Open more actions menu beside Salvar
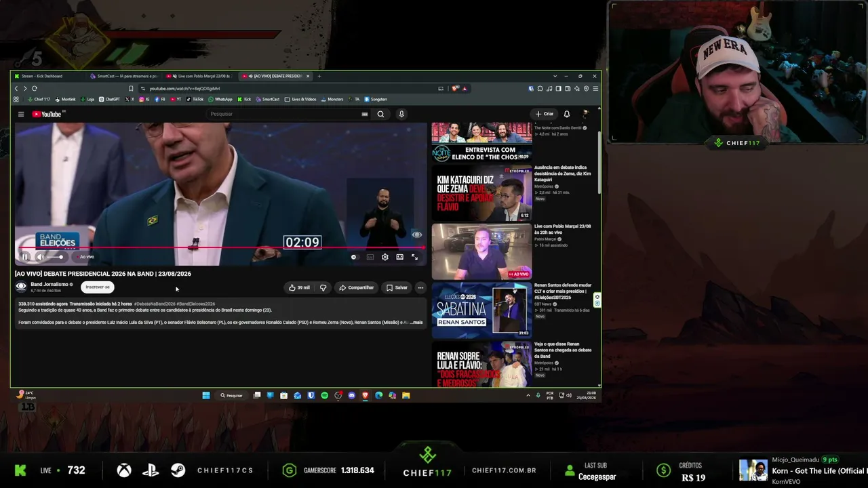The image size is (868, 488). coord(420,287)
